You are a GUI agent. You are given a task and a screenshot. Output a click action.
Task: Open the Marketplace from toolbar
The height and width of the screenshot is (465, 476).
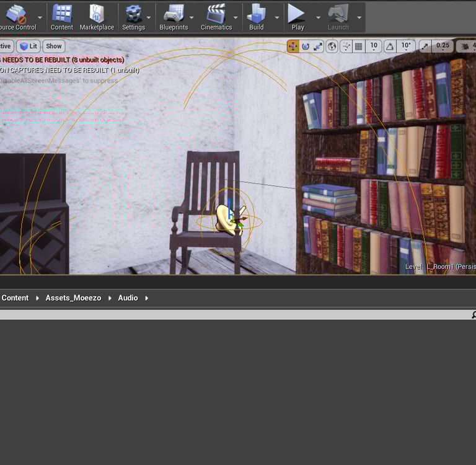97,17
